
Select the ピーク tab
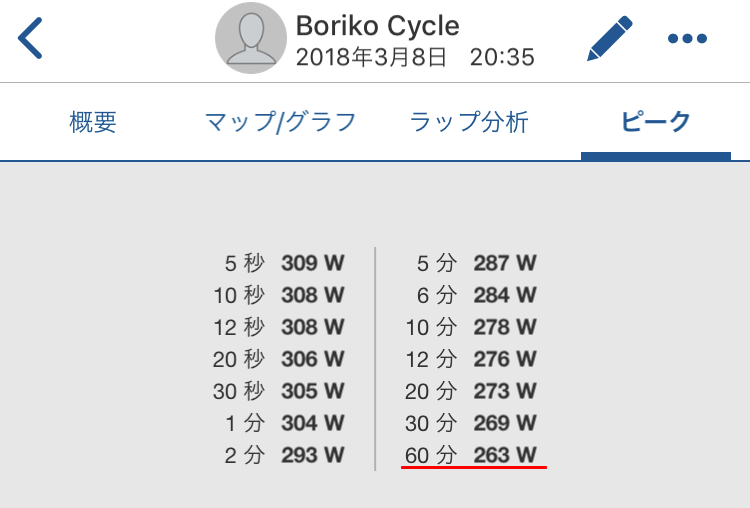click(x=656, y=122)
